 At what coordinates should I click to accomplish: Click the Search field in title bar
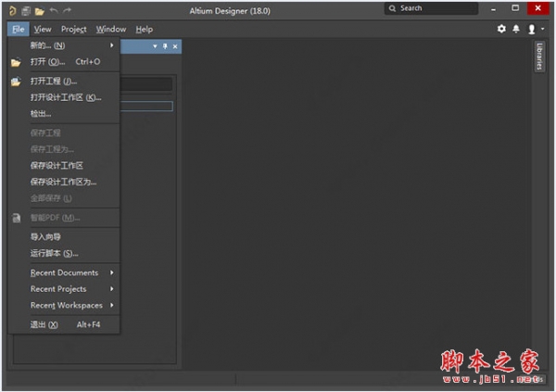point(431,8)
